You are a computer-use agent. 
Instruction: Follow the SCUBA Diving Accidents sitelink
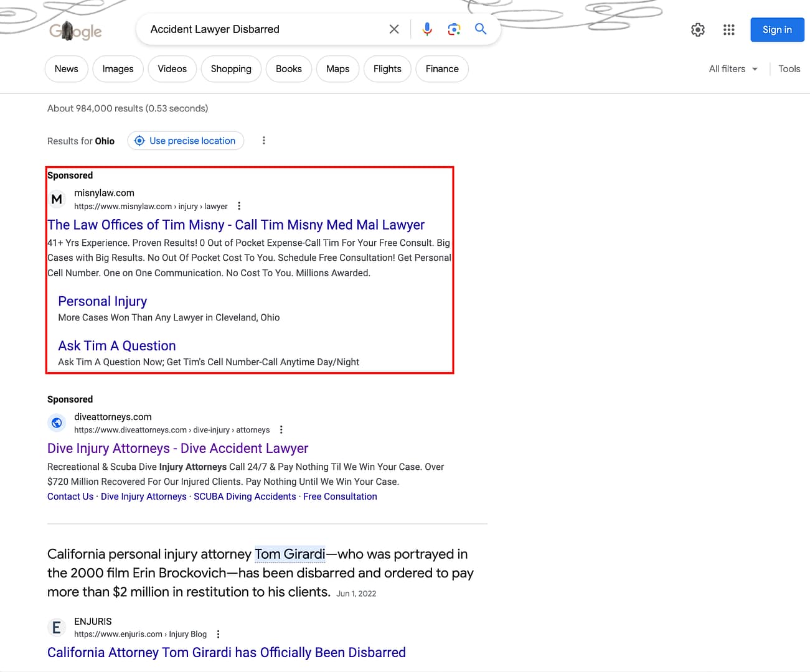(x=245, y=497)
